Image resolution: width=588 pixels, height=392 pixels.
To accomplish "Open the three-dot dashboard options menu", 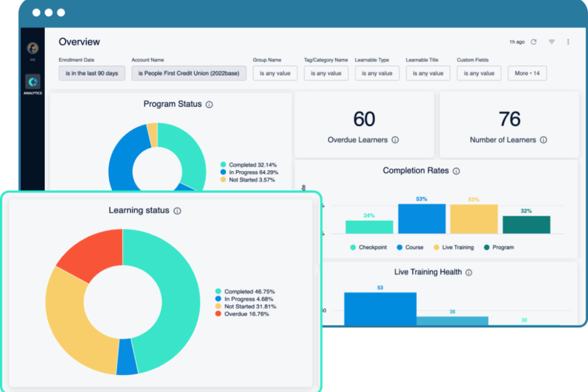I will pyautogui.click(x=568, y=42).
